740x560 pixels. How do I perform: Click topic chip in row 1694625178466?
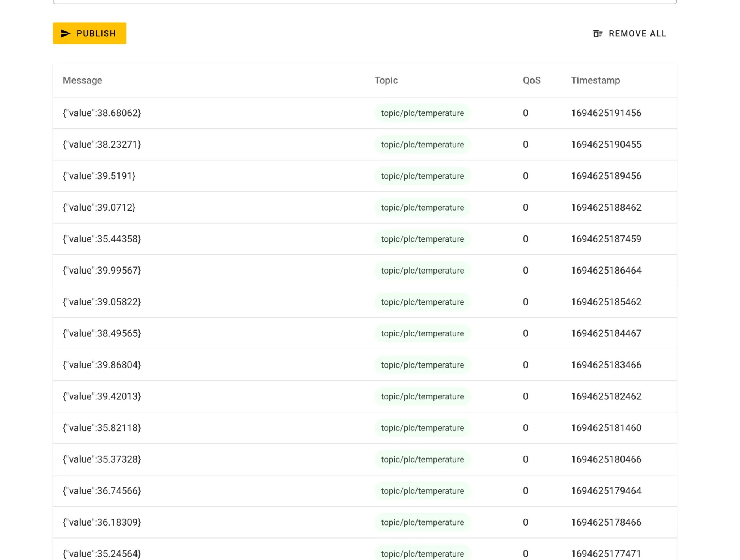click(x=422, y=522)
